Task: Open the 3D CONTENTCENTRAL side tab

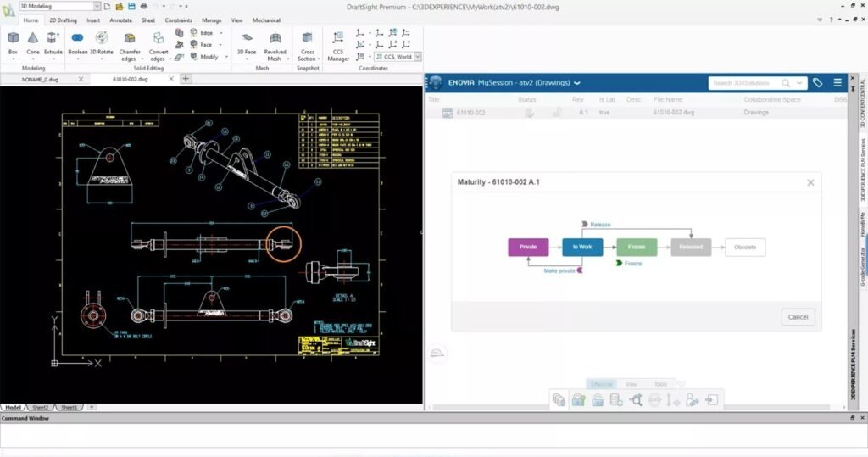Action: click(862, 103)
